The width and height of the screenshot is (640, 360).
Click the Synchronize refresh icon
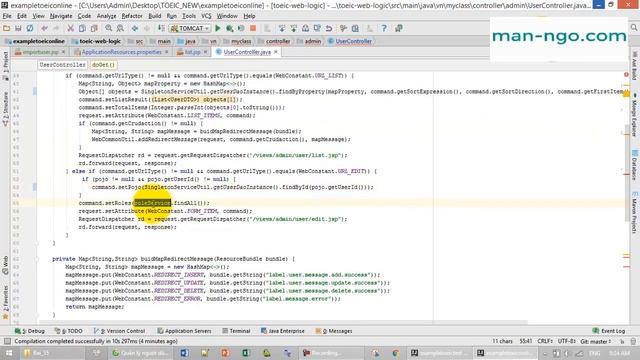[30, 28]
